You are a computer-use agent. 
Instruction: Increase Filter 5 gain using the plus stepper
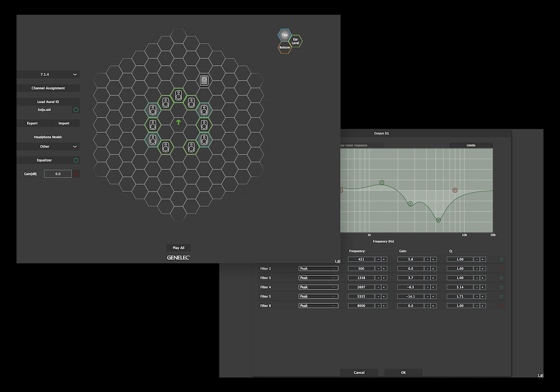click(x=433, y=296)
